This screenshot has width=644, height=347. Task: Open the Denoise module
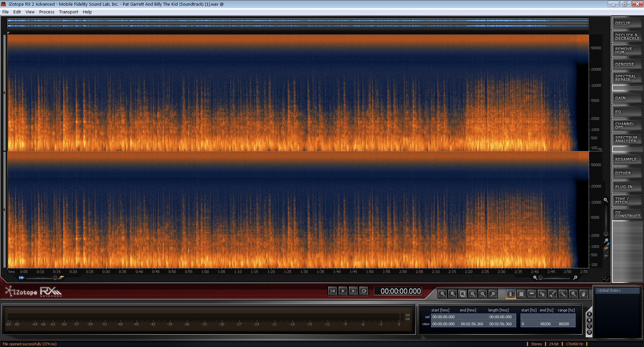click(x=627, y=64)
